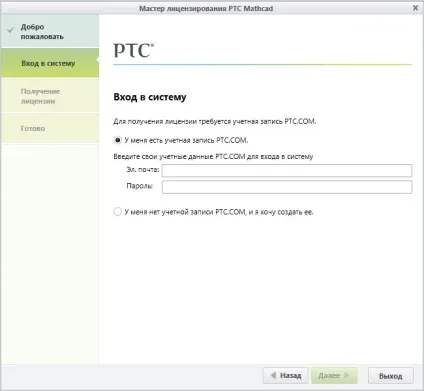424x391 pixels.
Task: Click the 'Далее' next button
Action: [x=334, y=376]
